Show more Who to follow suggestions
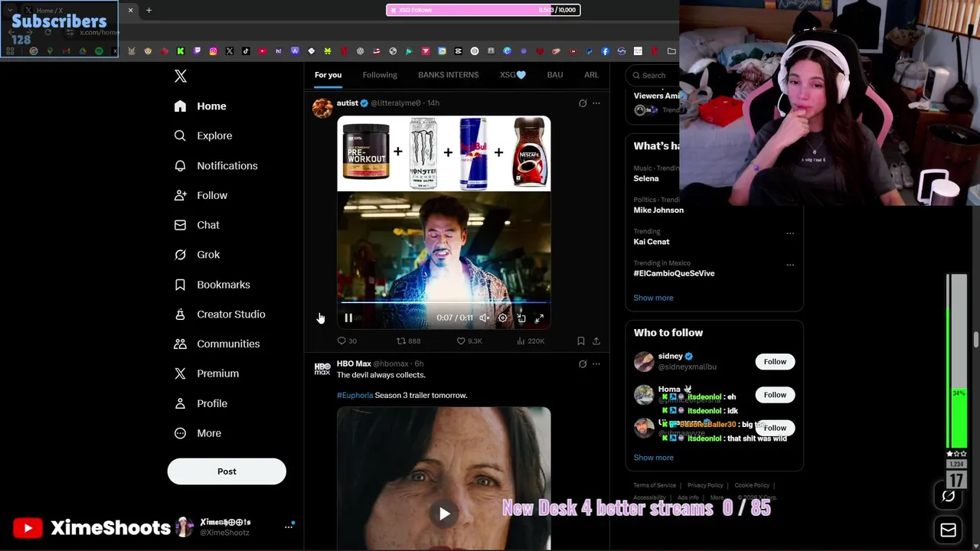Viewport: 980px width, 551px height. [x=653, y=458]
